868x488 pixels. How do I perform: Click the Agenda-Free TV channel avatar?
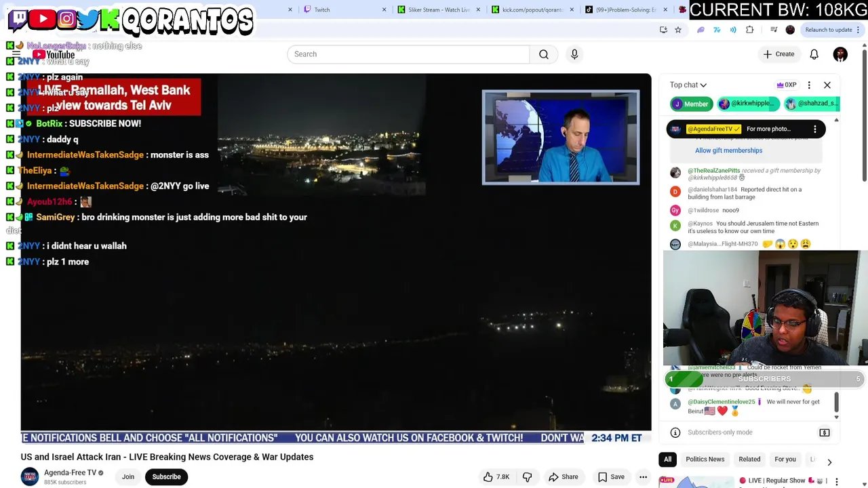tap(30, 476)
